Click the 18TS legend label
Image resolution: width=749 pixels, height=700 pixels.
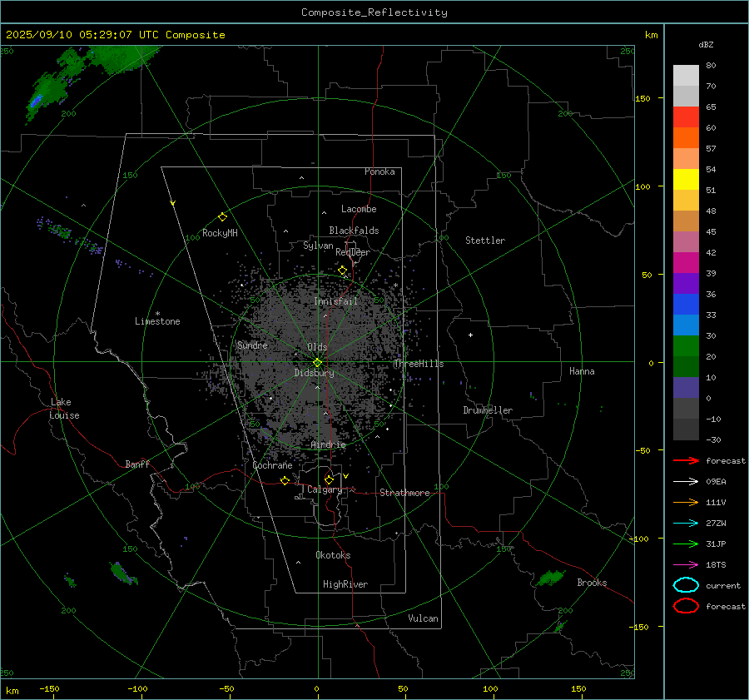pyautogui.click(x=716, y=565)
